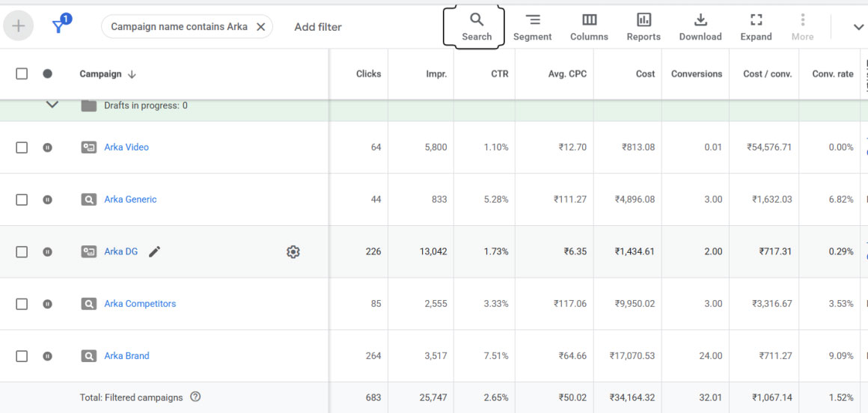Open the filter funnel icon
The image size is (868, 413).
click(58, 26)
